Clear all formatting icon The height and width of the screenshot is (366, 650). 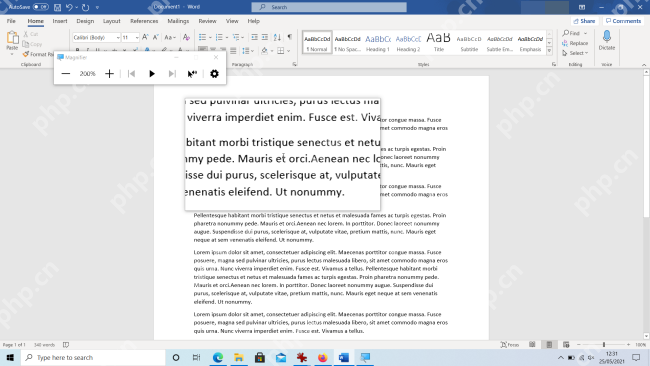point(187,37)
